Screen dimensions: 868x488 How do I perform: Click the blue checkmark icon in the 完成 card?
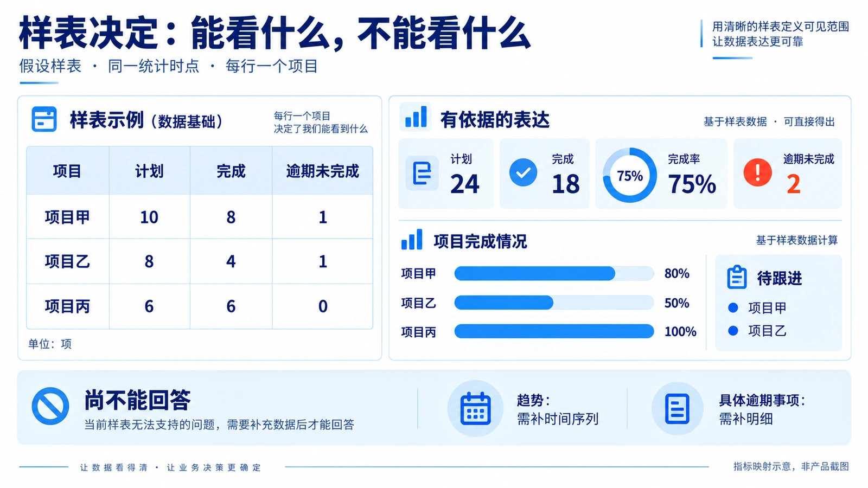(523, 172)
